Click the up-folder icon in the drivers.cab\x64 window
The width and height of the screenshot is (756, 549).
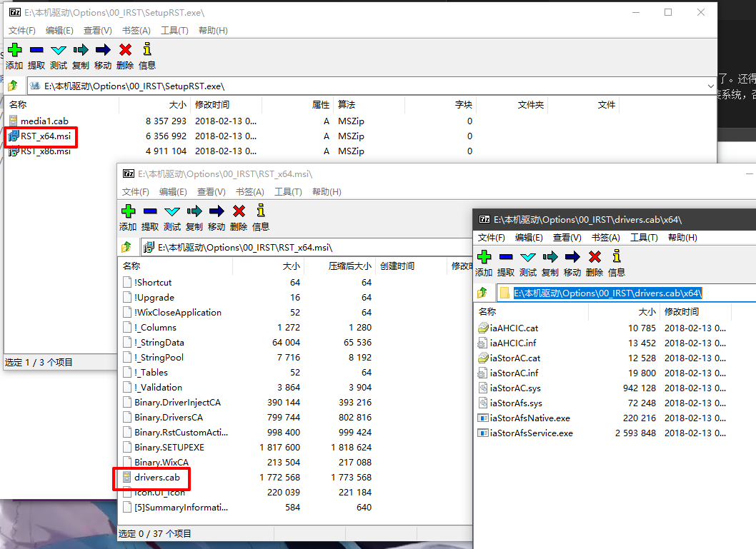point(482,293)
